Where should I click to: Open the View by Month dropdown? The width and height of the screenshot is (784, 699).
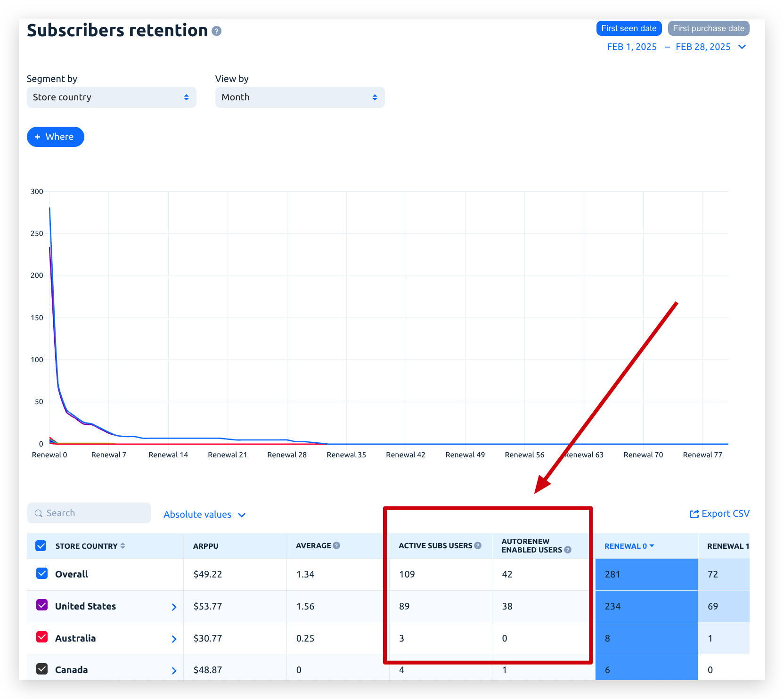tap(300, 98)
